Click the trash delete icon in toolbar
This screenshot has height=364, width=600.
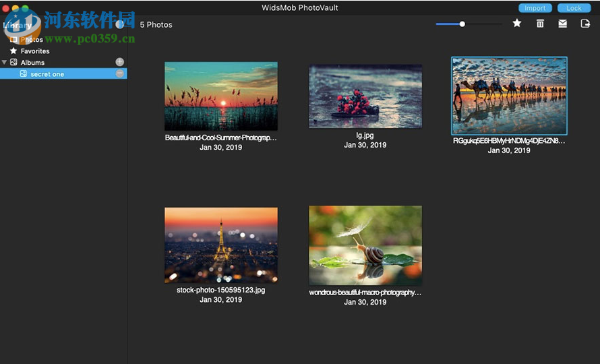point(540,24)
